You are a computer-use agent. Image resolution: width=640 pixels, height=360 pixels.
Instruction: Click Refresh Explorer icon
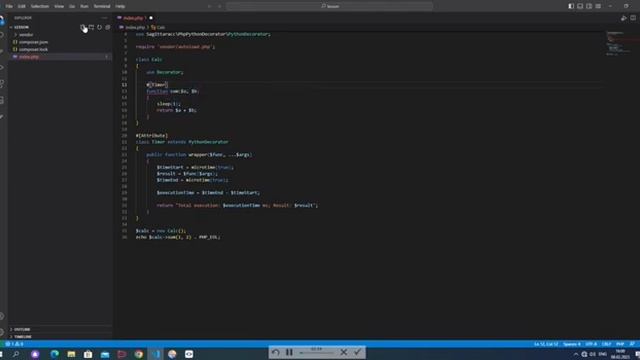point(100,27)
